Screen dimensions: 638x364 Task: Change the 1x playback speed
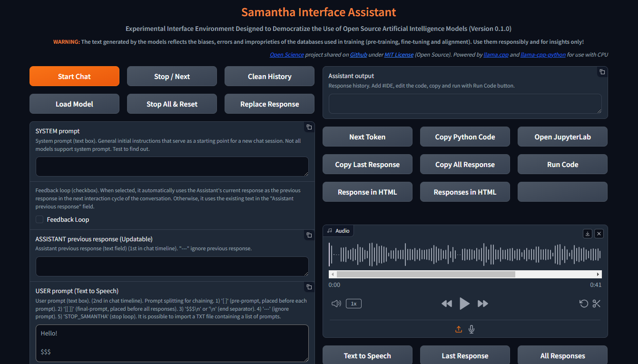pyautogui.click(x=353, y=304)
